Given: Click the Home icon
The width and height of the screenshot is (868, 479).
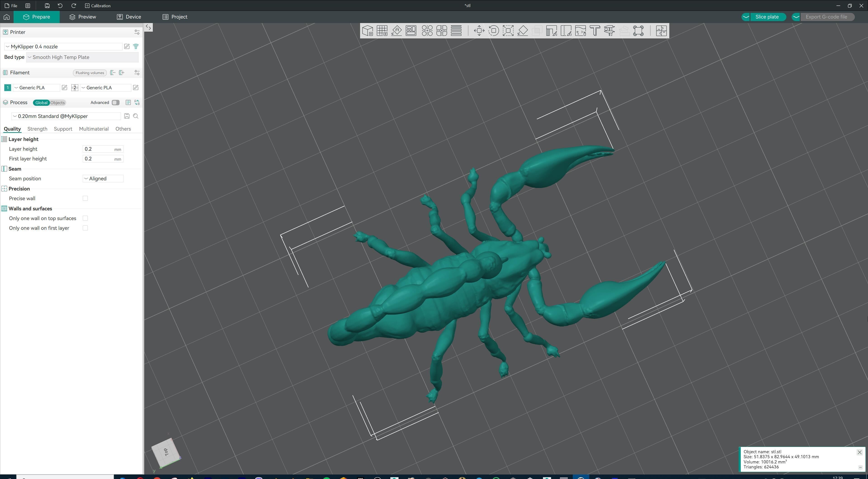Looking at the screenshot, I should pyautogui.click(x=6, y=17).
